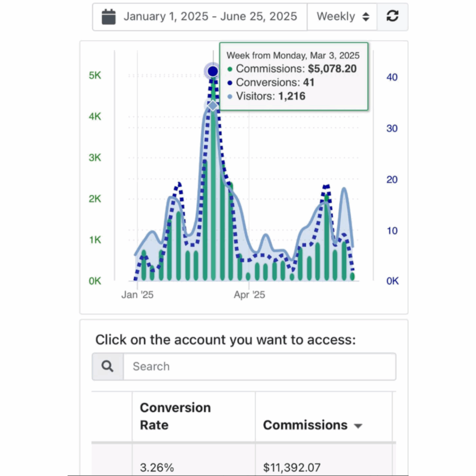Sort by the Commissions column header
476x476 pixels.
(x=305, y=425)
